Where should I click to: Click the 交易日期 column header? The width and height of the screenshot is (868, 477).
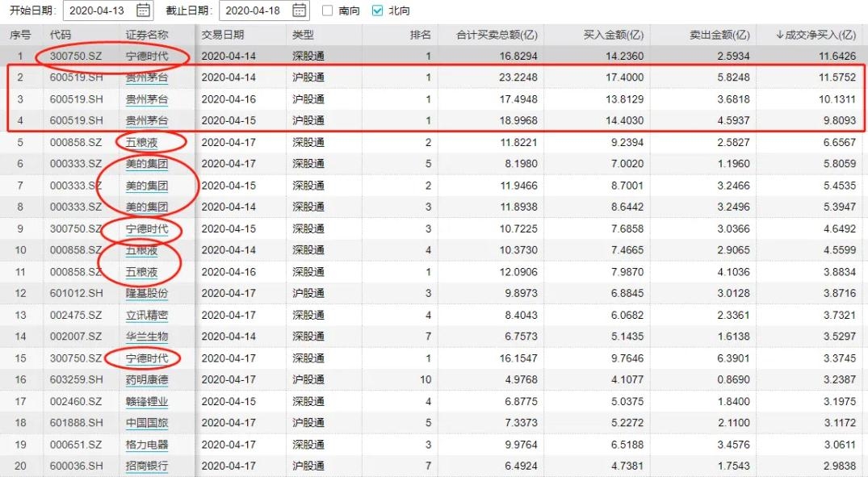click(x=223, y=35)
